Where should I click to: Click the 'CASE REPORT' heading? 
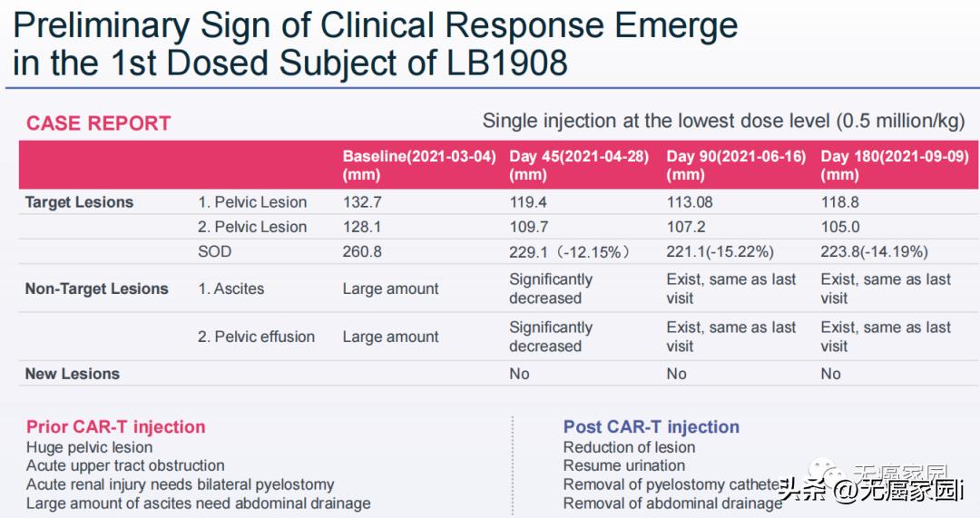[x=98, y=124]
